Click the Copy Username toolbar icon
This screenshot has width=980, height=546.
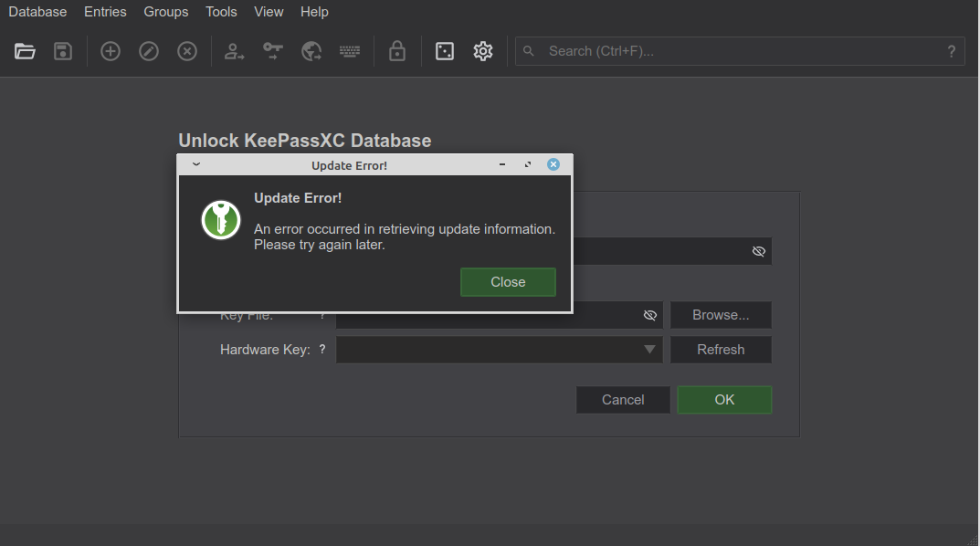point(235,51)
